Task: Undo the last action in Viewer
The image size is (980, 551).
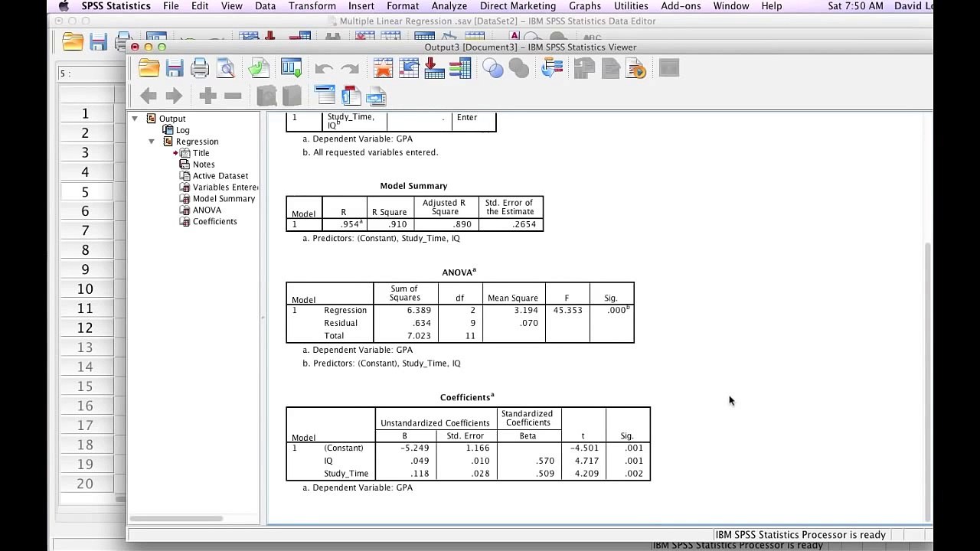Action: click(x=324, y=70)
